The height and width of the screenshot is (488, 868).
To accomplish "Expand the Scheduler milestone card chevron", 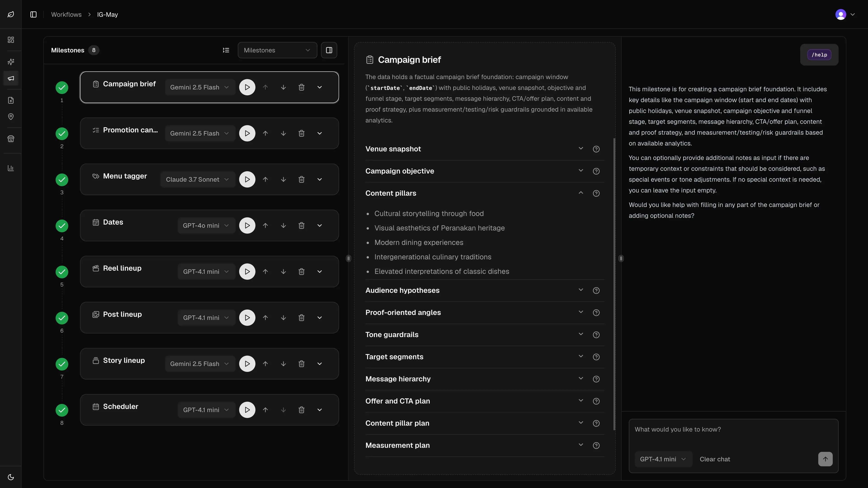I will [320, 410].
